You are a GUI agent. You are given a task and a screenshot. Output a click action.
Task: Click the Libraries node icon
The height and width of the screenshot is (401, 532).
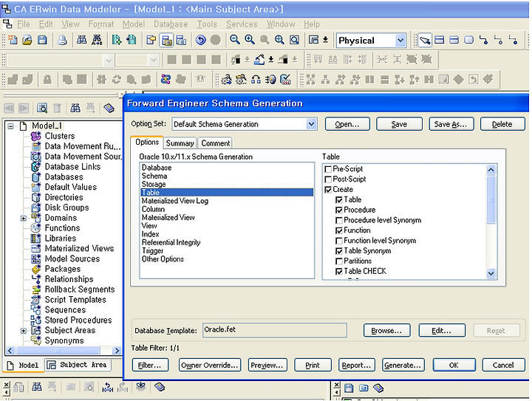tap(36, 239)
